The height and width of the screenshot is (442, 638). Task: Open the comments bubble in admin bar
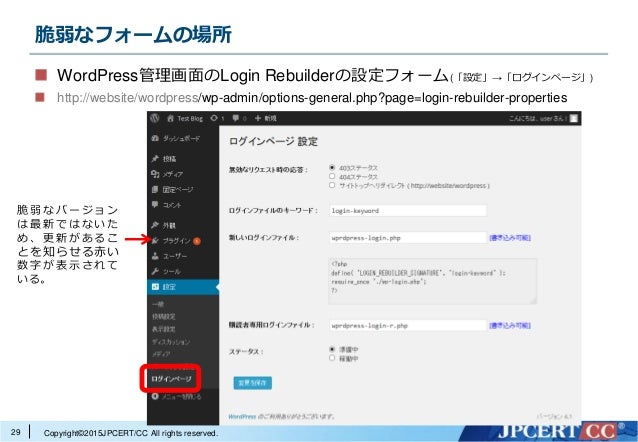coord(236,118)
